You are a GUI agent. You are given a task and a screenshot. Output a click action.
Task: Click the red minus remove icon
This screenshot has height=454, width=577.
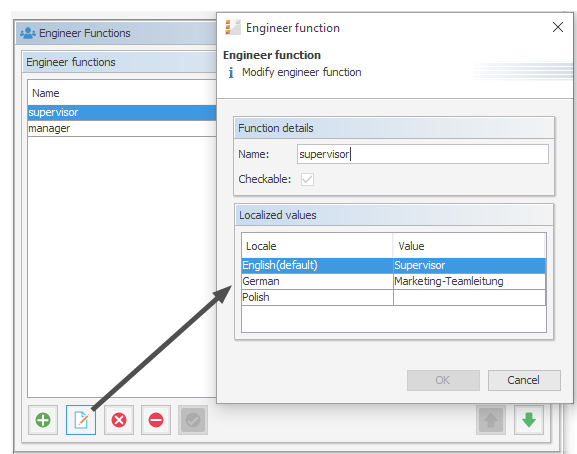(156, 420)
